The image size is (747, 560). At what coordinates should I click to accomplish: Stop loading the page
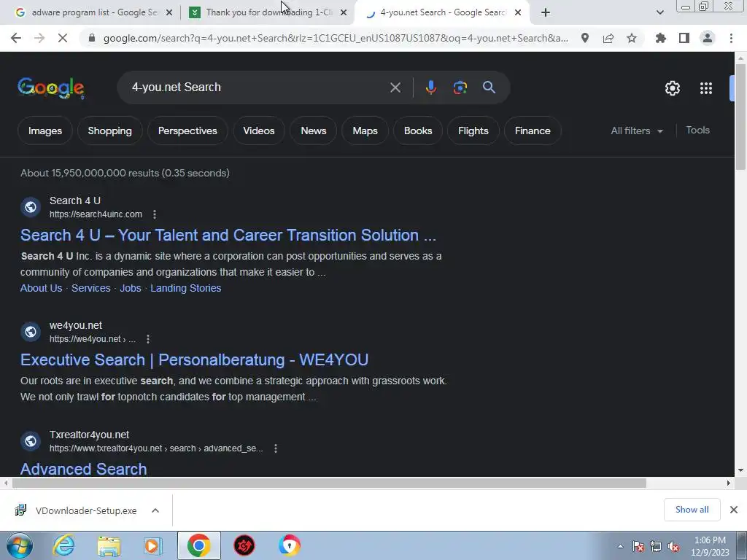pos(63,38)
